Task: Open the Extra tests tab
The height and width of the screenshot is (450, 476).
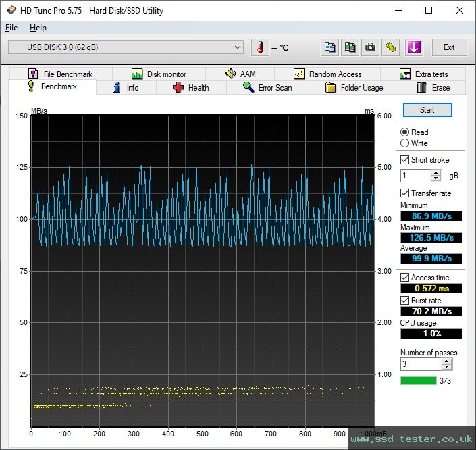Action: (423, 74)
